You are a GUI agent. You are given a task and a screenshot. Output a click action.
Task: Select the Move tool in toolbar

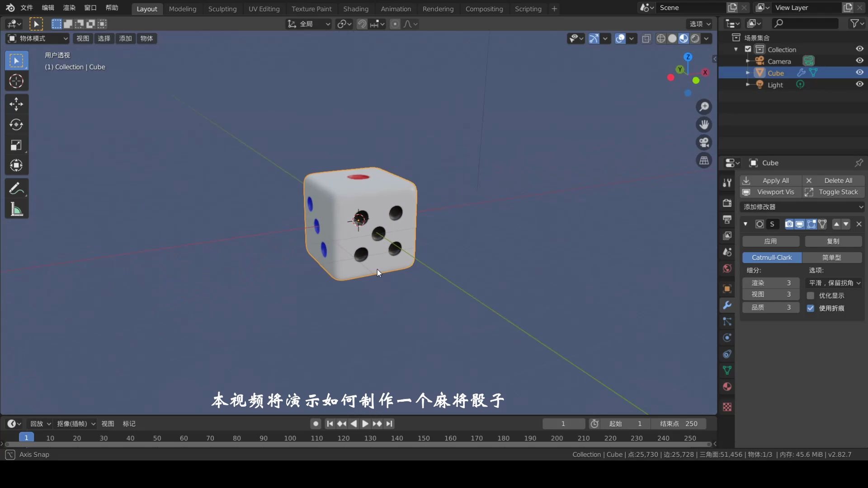[x=16, y=103]
